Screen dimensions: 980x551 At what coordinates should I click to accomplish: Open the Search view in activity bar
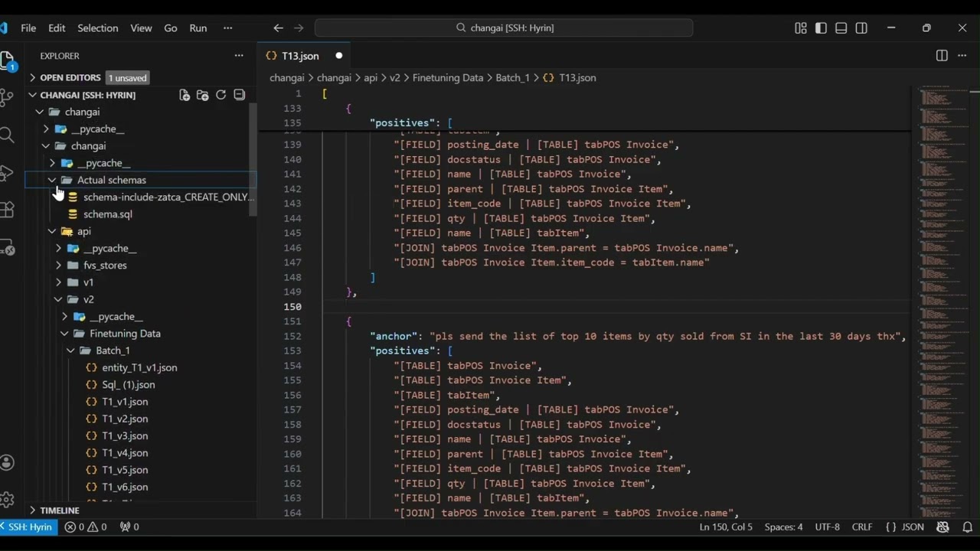(7, 135)
